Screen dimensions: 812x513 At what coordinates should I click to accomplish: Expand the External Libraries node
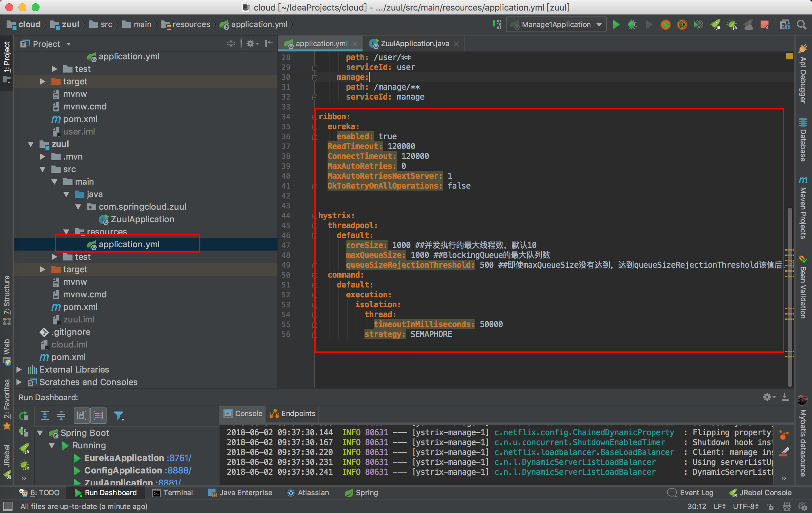[19, 370]
